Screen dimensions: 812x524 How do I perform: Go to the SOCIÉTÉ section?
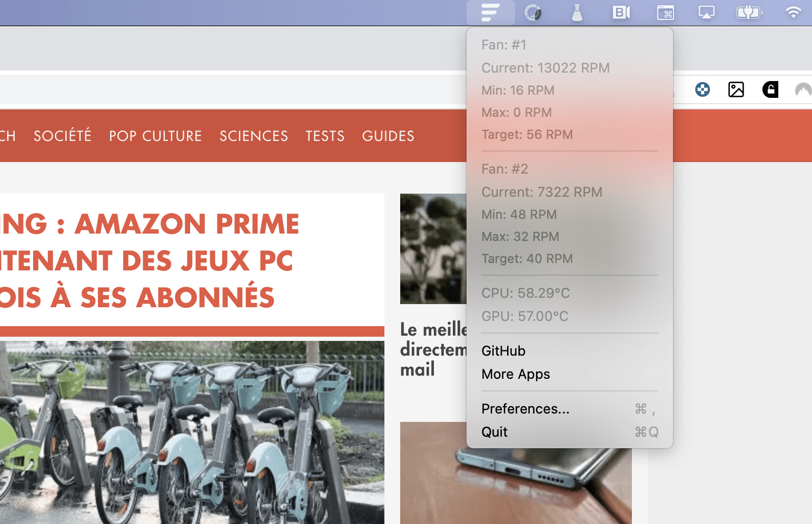tap(63, 136)
